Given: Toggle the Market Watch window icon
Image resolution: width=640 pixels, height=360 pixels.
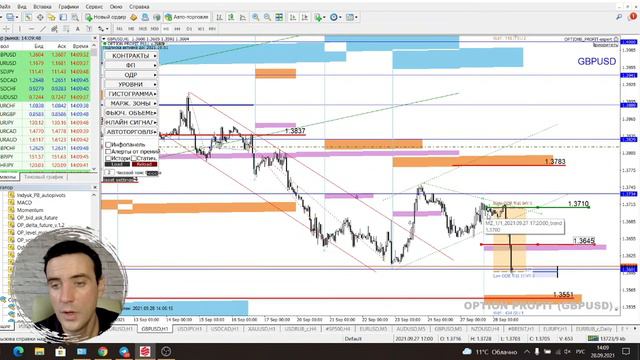Looking at the screenshot, I should [28, 17].
